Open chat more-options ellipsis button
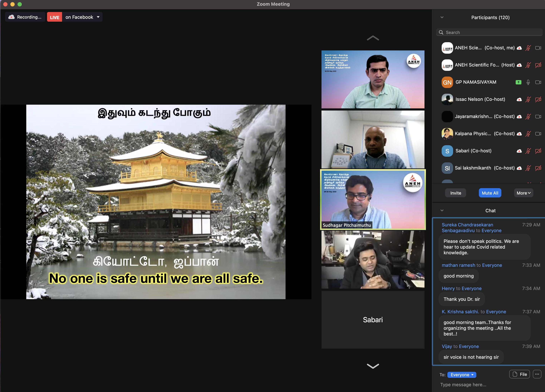Screen dimensions: 545x392 coord(537,374)
